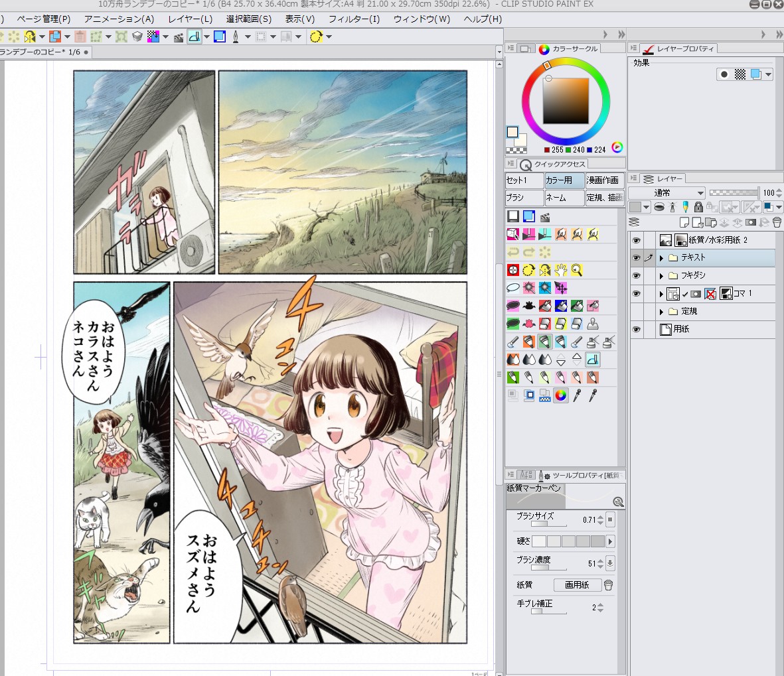Select the blue-background fill bucket in Quick Access
Viewport: 784px width, 676px height.
[561, 306]
